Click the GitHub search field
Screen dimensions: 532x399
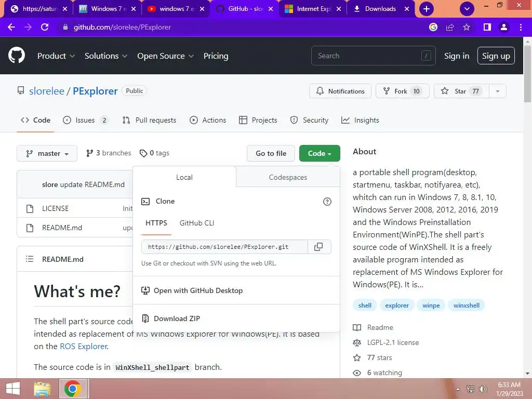click(373, 56)
